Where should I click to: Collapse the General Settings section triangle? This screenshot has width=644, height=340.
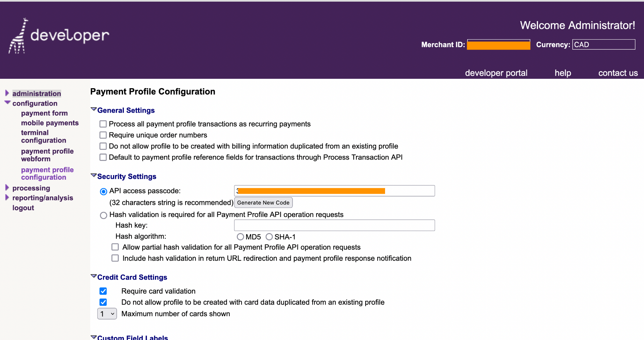point(94,109)
